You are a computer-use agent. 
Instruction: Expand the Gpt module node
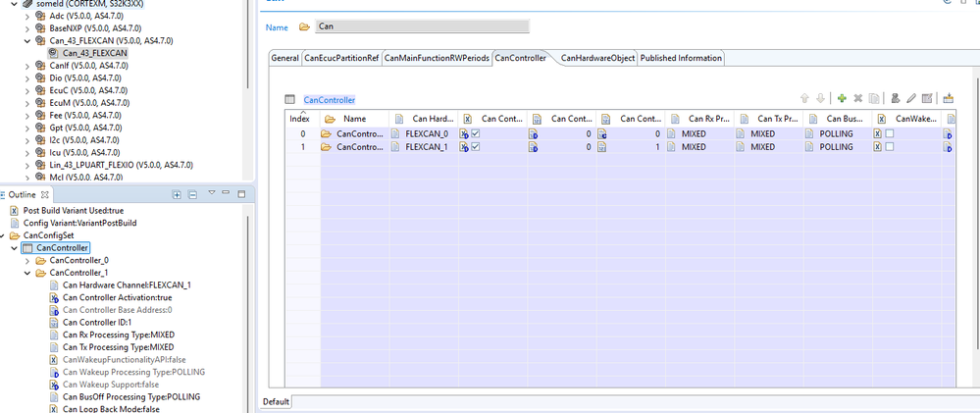click(x=26, y=128)
